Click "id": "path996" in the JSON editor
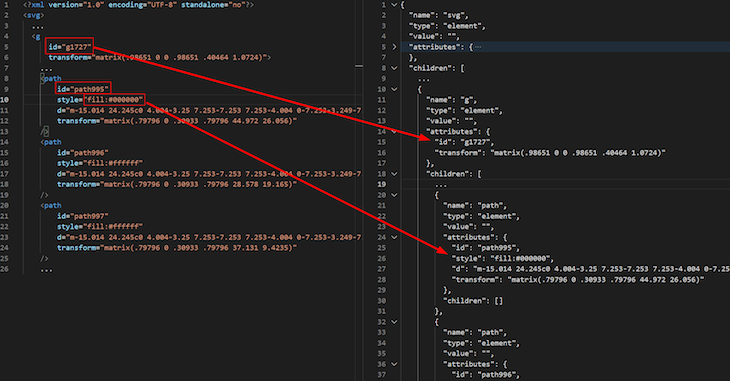This screenshot has width=730, height=381. [486, 375]
